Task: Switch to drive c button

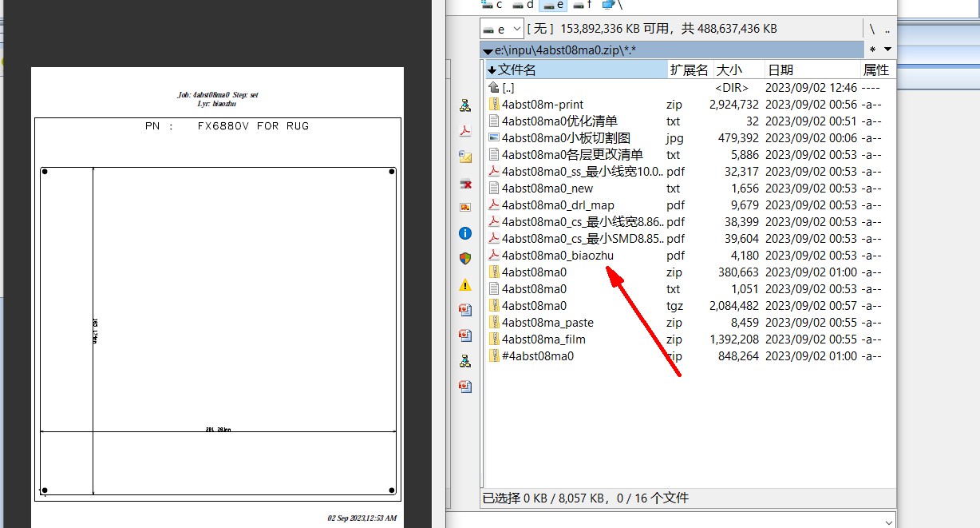Action: click(492, 5)
